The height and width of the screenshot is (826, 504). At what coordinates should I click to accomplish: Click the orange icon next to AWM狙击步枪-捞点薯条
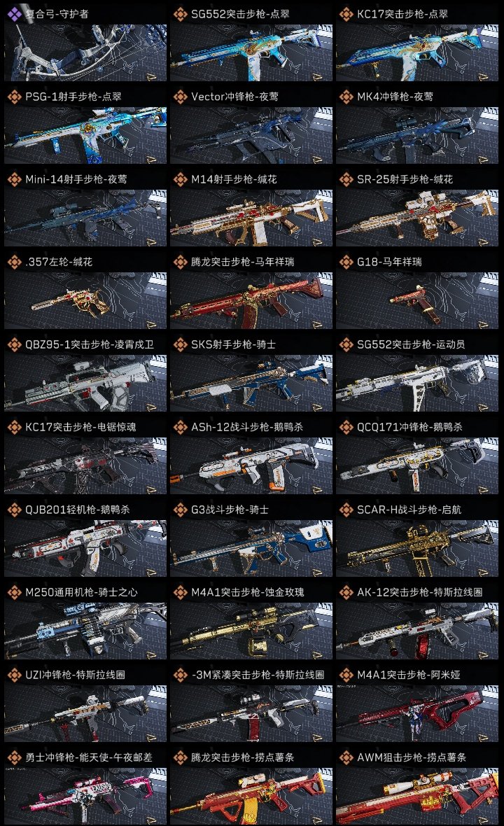pos(346,757)
